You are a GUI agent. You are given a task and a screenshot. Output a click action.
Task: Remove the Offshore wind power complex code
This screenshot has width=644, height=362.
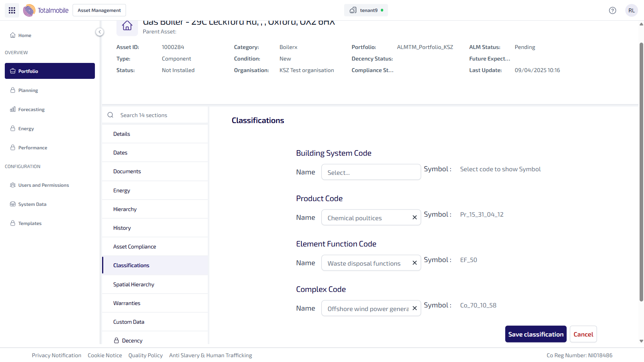(x=414, y=308)
